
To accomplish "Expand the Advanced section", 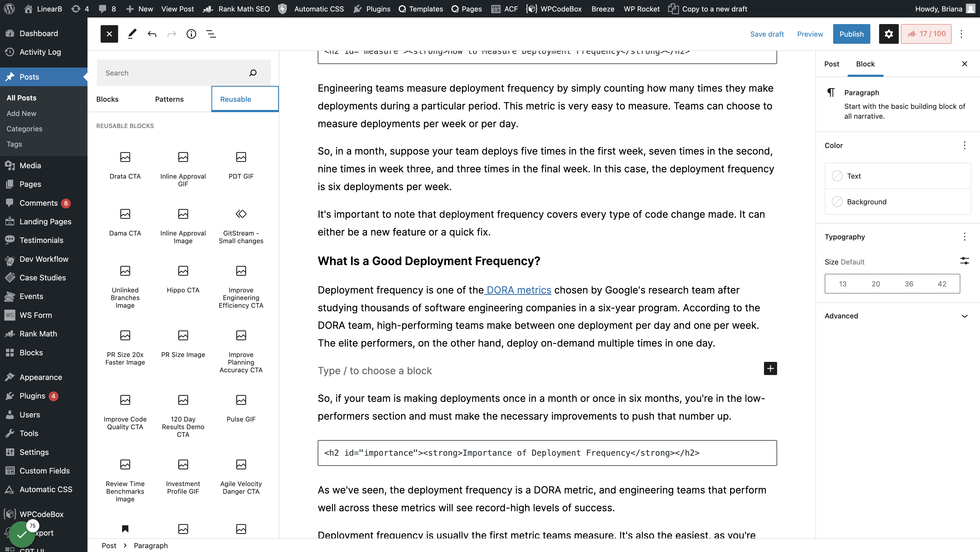I will pyautogui.click(x=897, y=316).
